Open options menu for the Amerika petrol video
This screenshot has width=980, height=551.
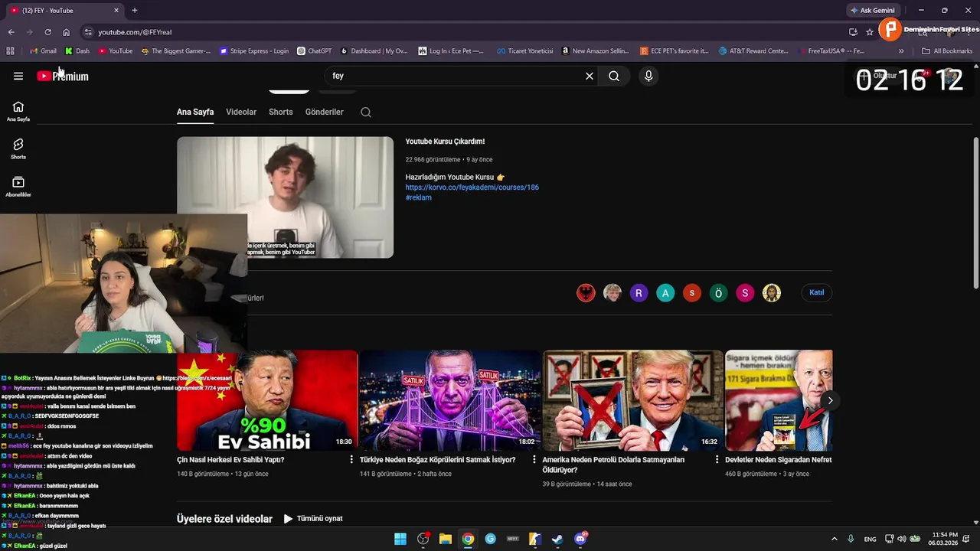tap(717, 460)
